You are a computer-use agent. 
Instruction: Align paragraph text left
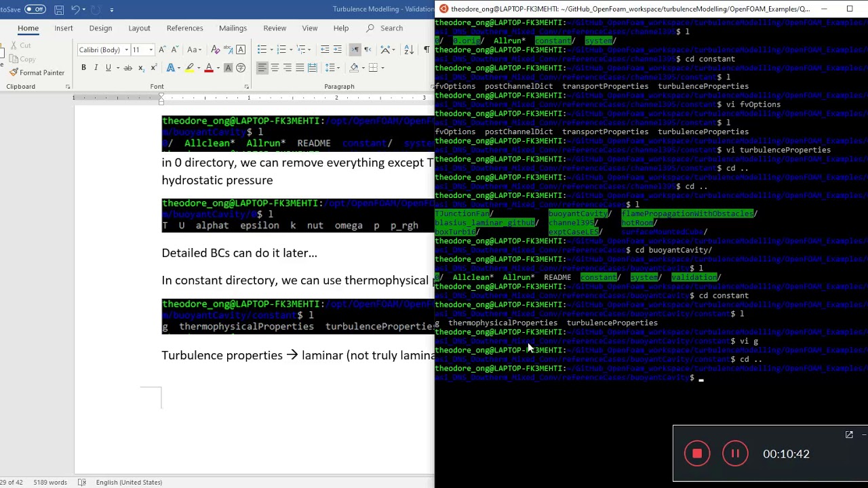pyautogui.click(x=262, y=68)
